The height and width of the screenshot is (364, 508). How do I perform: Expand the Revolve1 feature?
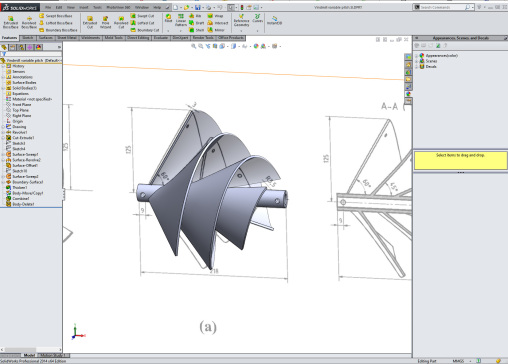[3, 132]
